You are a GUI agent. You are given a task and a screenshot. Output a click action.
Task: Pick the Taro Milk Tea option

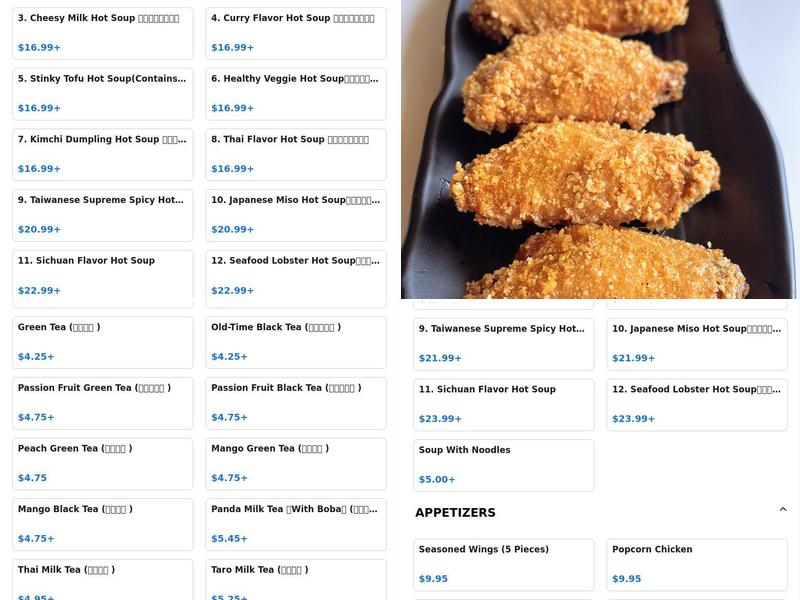point(296,579)
